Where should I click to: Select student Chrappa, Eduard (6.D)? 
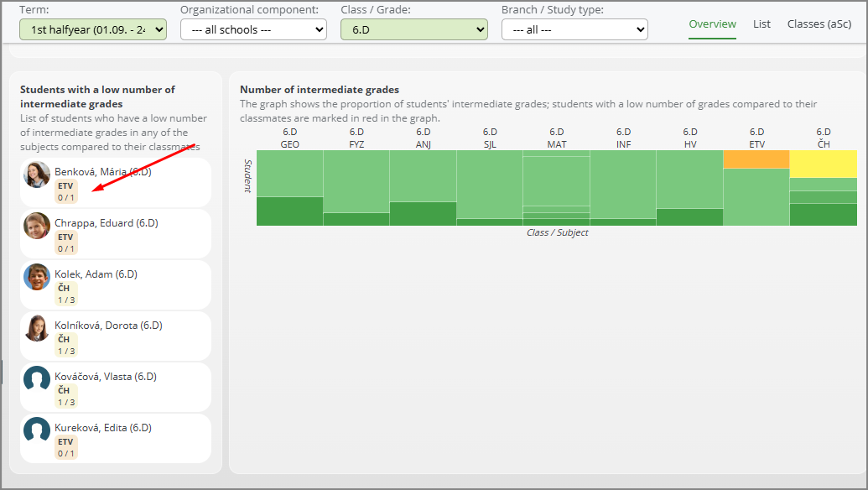106,223
